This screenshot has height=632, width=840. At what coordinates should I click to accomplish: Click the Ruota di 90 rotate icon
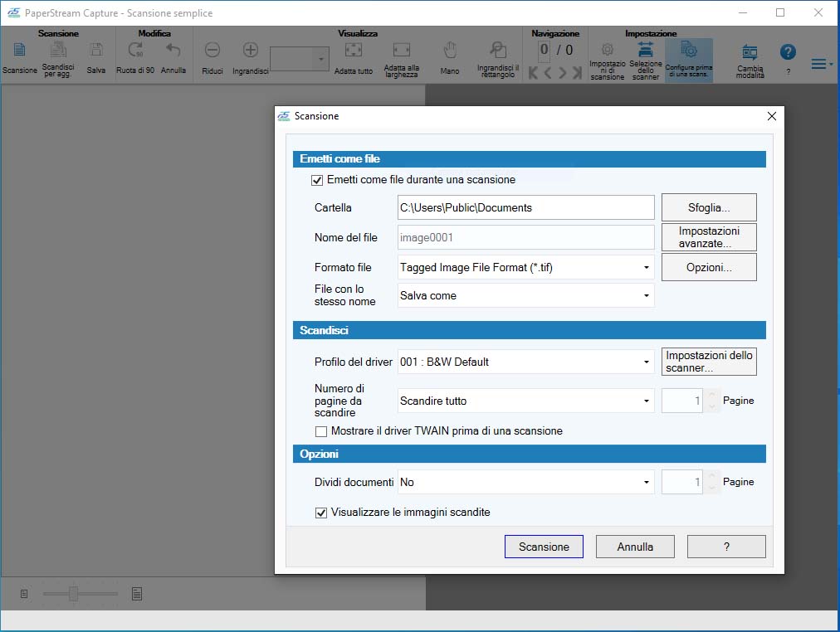(134, 51)
